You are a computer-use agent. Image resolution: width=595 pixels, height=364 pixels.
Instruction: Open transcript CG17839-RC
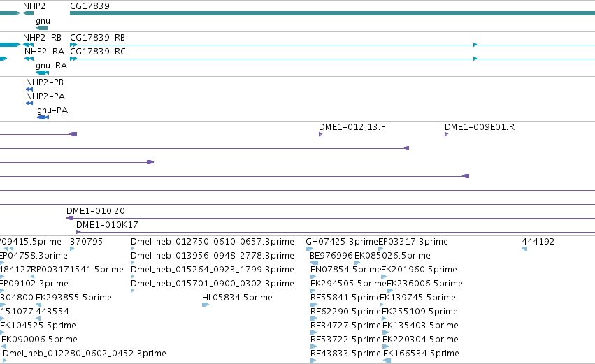point(97,52)
